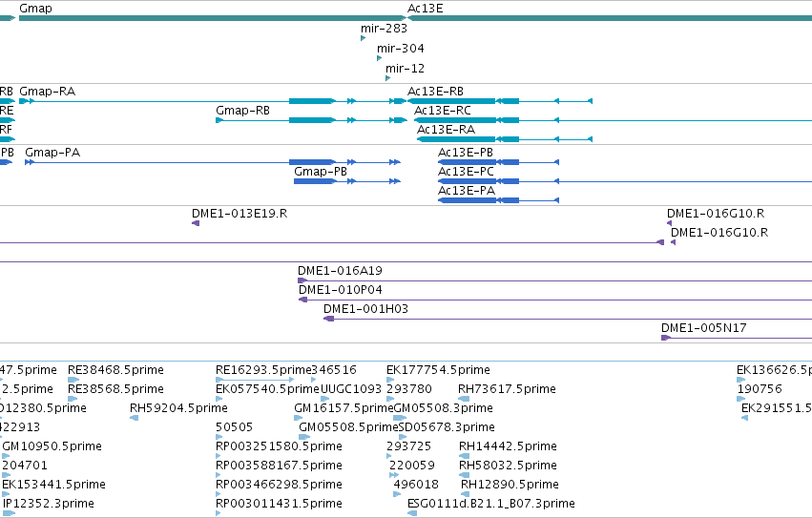Click the RH14442.5prime EST label
The height and width of the screenshot is (518, 812).
(508, 446)
